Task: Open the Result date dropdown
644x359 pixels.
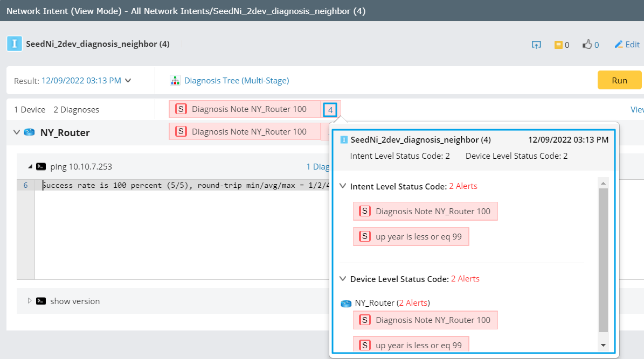Action: (x=128, y=81)
